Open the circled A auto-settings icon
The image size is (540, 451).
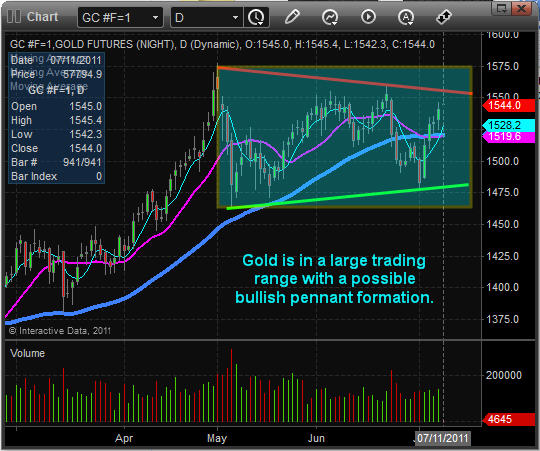click(x=406, y=17)
